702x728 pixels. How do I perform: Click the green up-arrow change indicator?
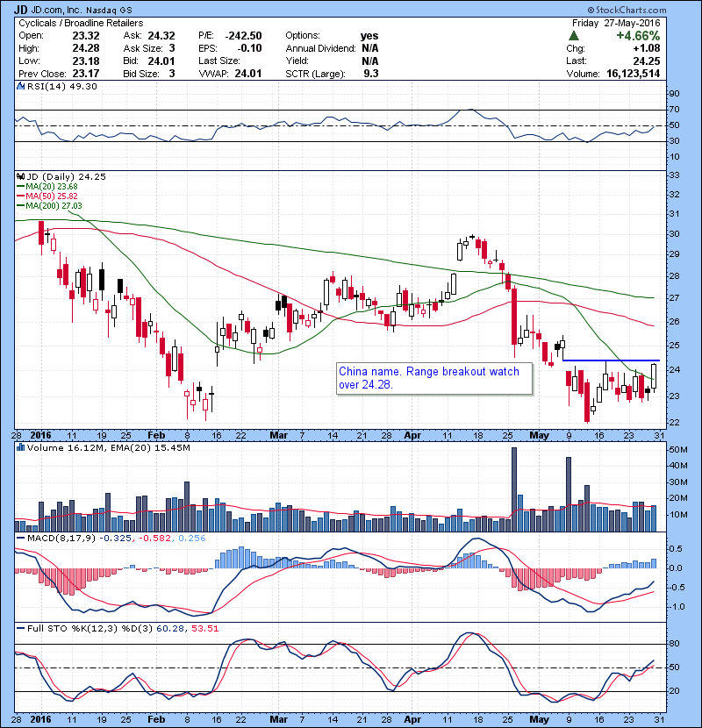[574, 36]
